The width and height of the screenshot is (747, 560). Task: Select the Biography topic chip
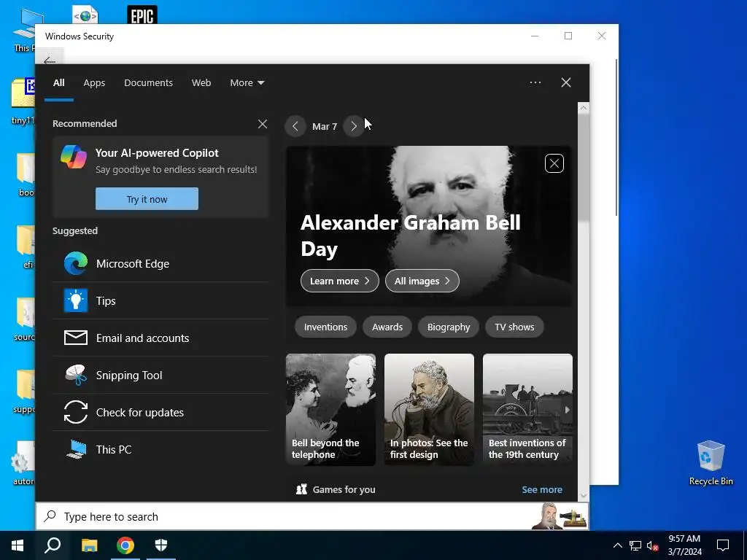point(449,327)
